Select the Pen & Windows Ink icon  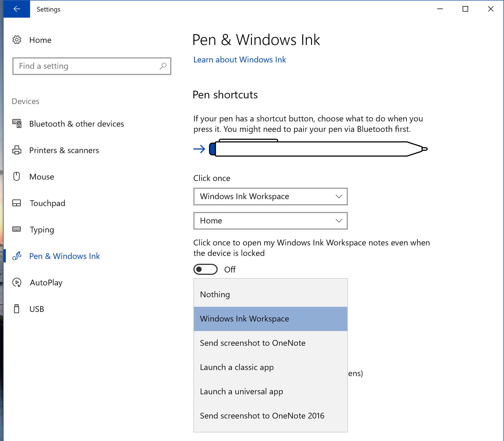pyautogui.click(x=17, y=256)
